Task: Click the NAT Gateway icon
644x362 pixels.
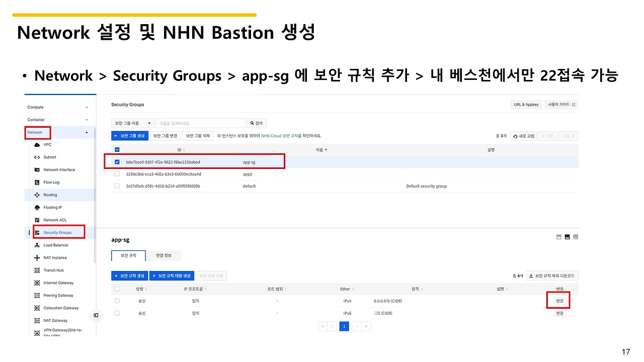Action: (37, 321)
